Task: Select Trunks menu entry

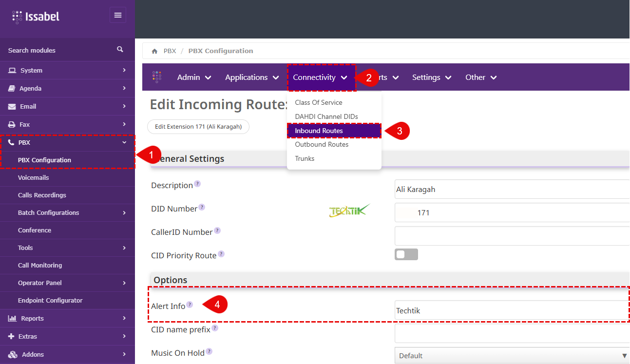Action: tap(305, 158)
